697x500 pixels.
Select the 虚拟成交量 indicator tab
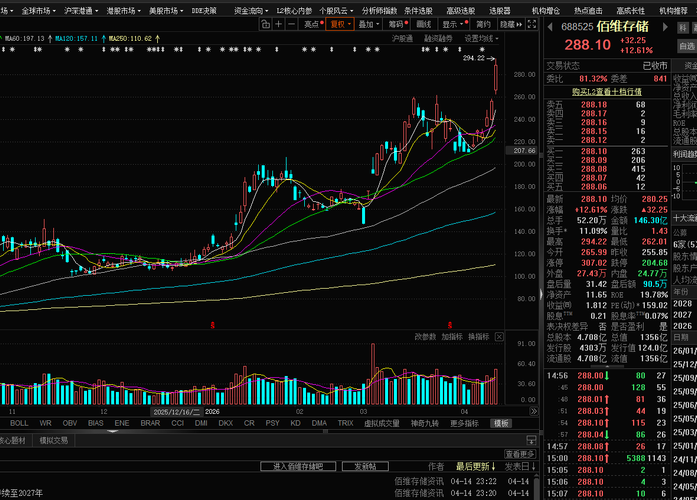pos(382,423)
